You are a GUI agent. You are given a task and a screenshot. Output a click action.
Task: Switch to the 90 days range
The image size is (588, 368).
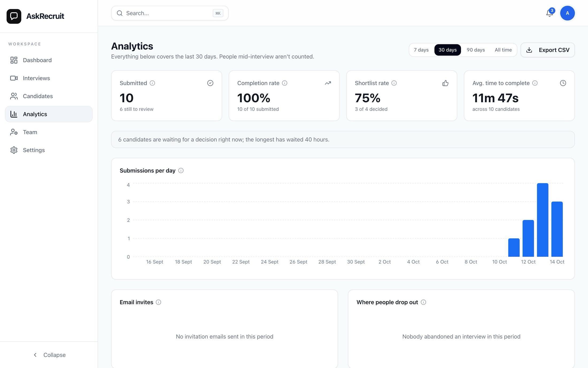pyautogui.click(x=476, y=50)
